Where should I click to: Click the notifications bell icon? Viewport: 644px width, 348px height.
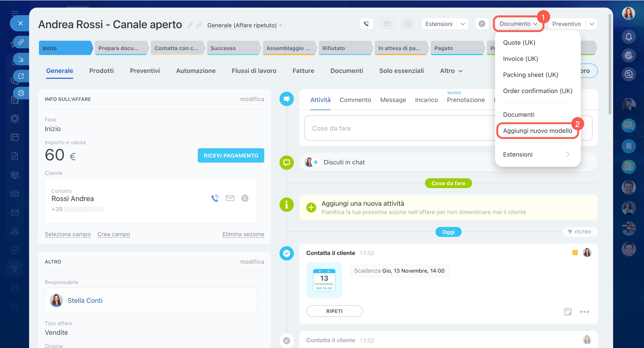point(628,37)
